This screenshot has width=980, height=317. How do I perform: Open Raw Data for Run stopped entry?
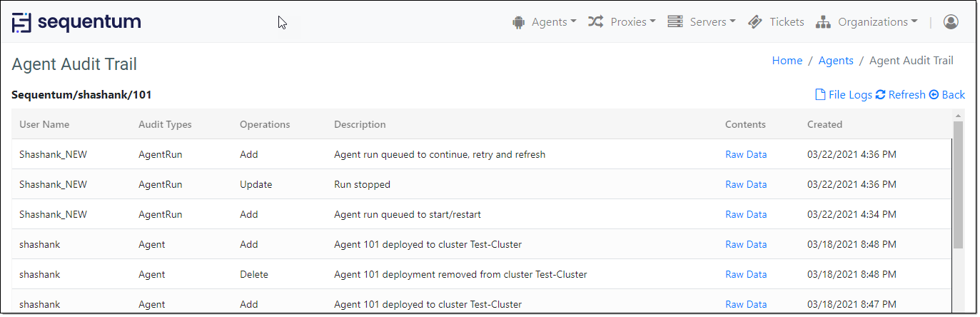(x=746, y=184)
